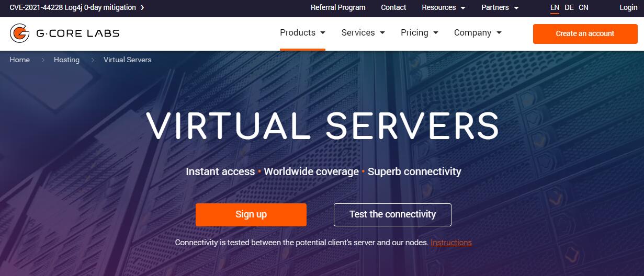Screen dimensions: 644x276
Task: Click Virtual Servers breadcrumb
Action: point(128,60)
